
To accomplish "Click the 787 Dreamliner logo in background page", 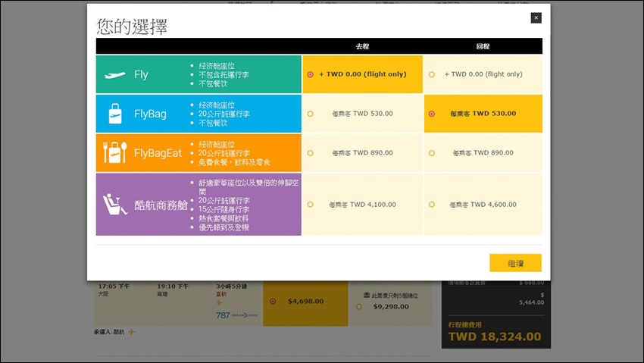I will point(237,315).
